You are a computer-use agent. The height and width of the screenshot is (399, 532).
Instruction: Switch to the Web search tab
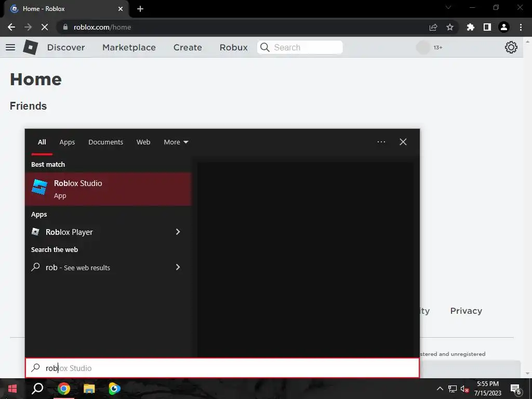(143, 142)
